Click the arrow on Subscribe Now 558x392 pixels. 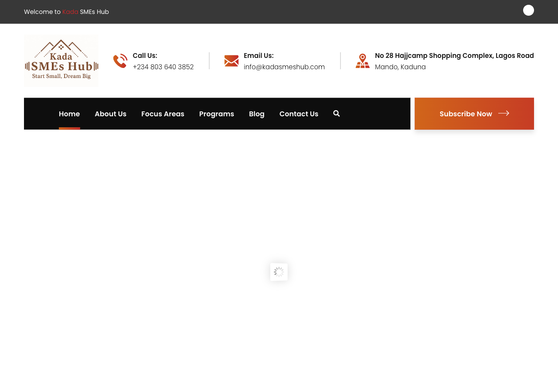pyautogui.click(x=504, y=113)
